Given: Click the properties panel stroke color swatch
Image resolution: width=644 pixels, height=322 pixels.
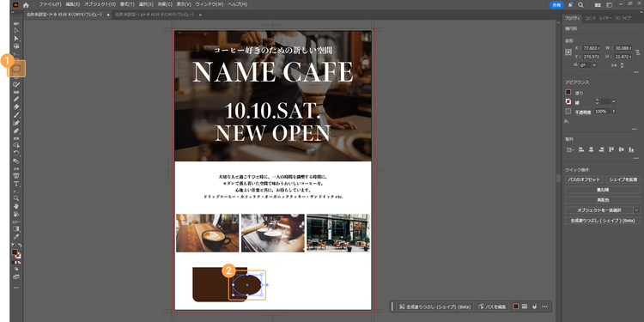Looking at the screenshot, I should (x=568, y=101).
